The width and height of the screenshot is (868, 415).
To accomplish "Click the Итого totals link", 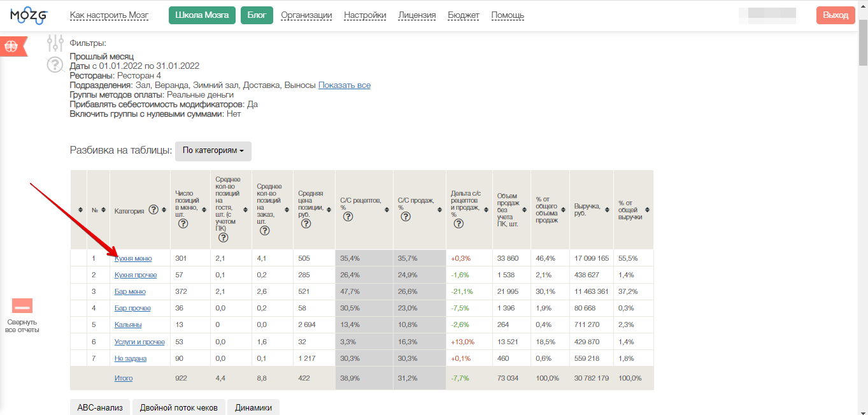I will click(124, 378).
